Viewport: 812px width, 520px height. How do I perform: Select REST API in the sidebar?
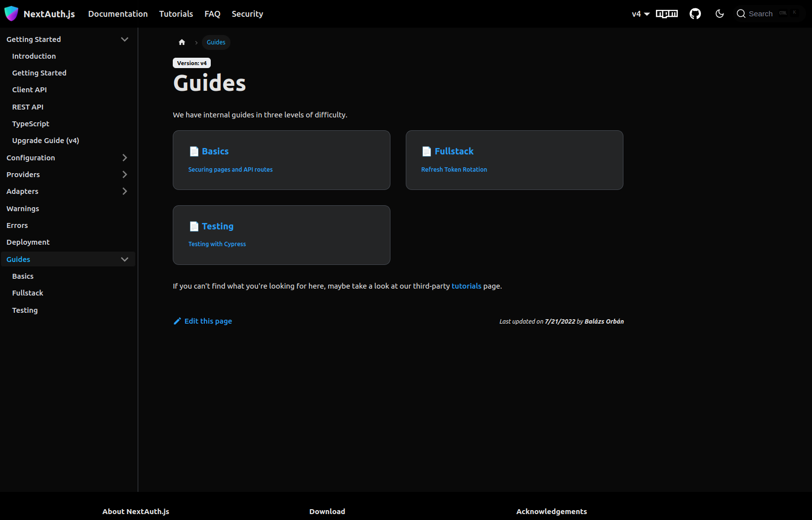pos(28,107)
